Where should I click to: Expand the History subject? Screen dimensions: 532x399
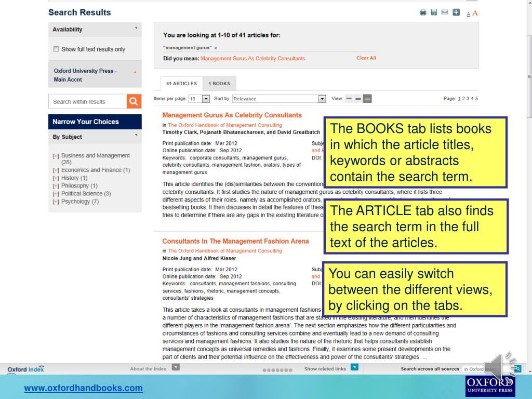56,178
